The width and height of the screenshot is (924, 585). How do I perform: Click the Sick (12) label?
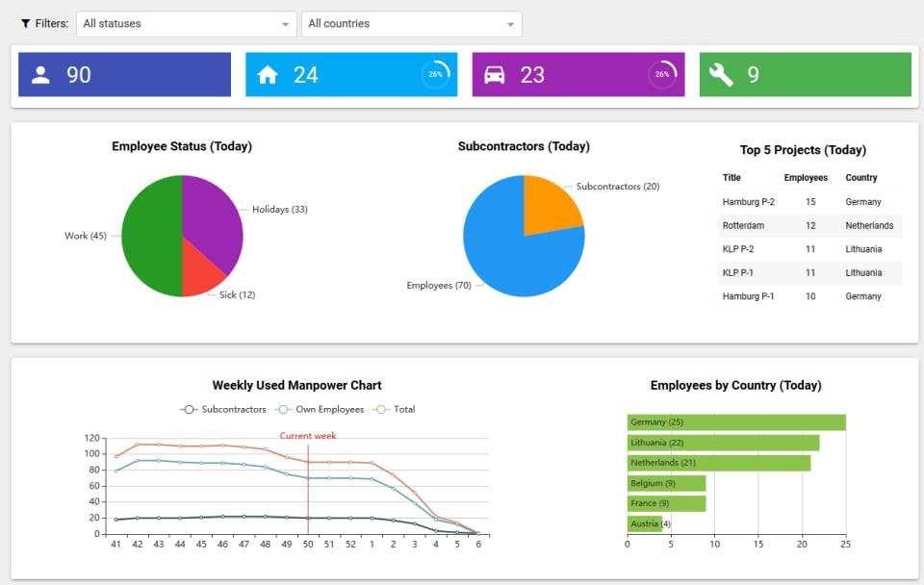pos(237,294)
